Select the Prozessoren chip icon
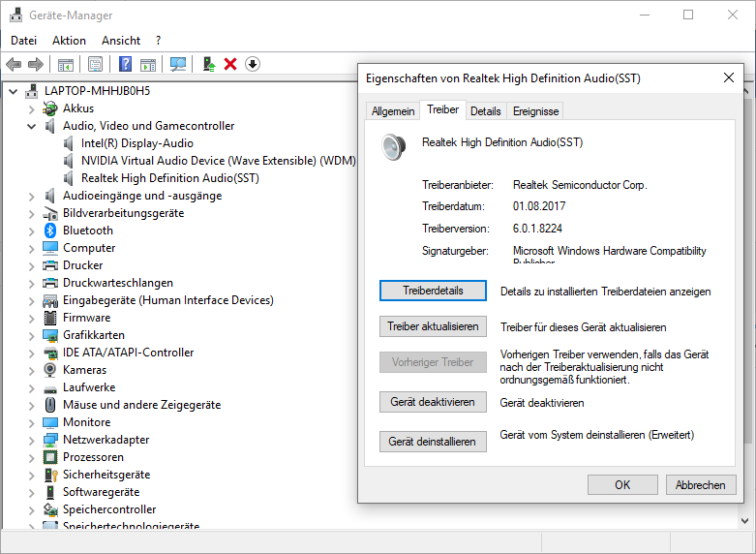Image resolution: width=756 pixels, height=554 pixels. [x=50, y=457]
